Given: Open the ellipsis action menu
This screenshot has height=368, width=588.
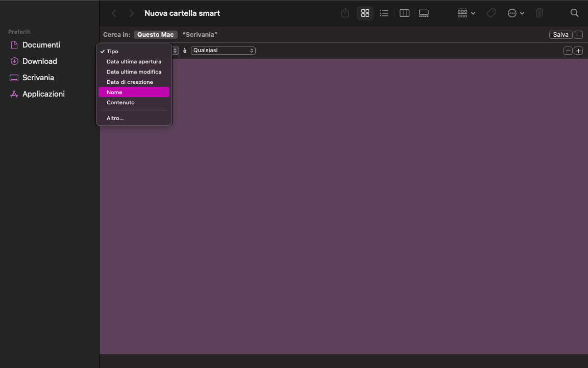Looking at the screenshot, I should pyautogui.click(x=516, y=13).
